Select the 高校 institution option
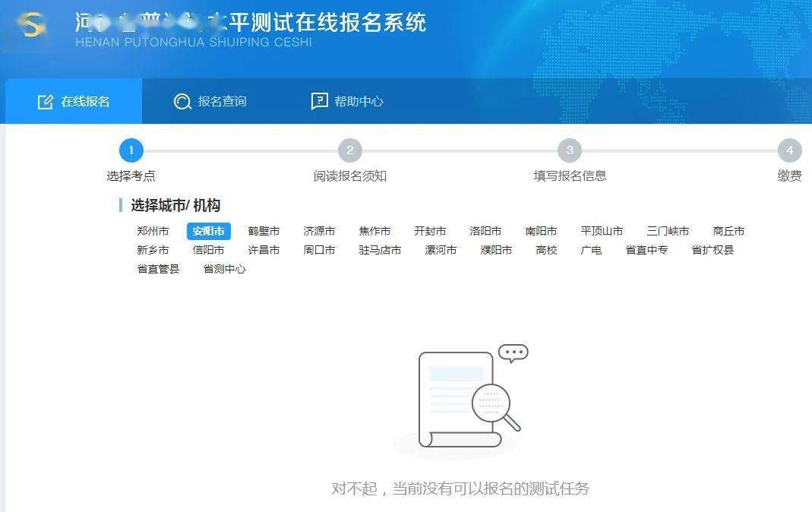 [546, 250]
